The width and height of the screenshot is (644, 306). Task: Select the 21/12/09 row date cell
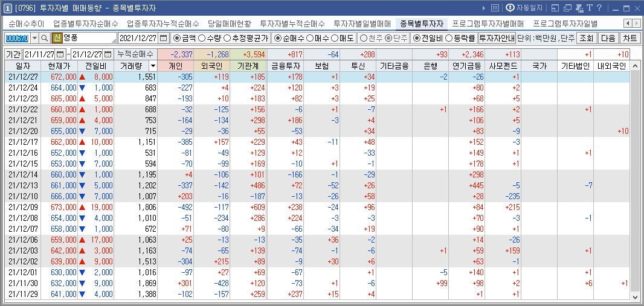(22, 206)
